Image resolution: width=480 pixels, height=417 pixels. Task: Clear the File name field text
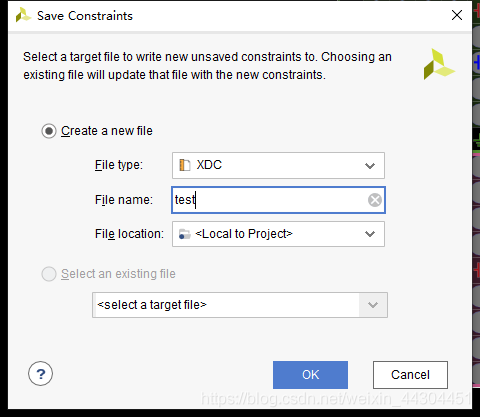tap(375, 200)
